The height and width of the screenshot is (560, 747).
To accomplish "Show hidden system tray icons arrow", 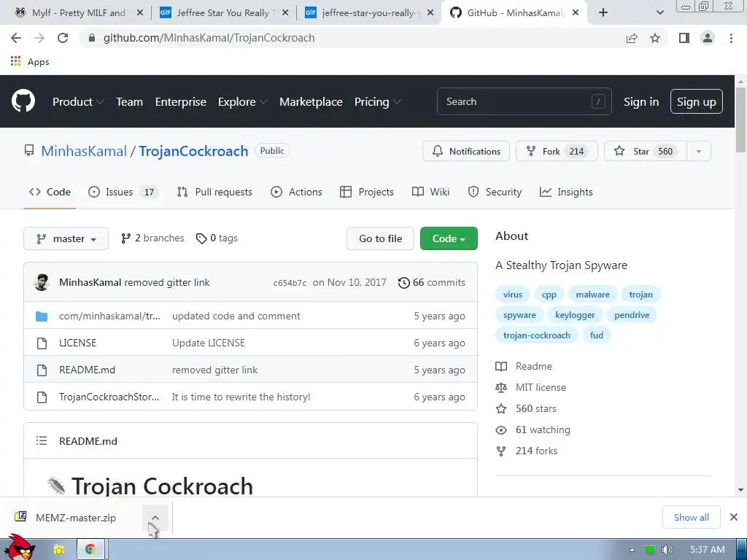I will click(632, 550).
